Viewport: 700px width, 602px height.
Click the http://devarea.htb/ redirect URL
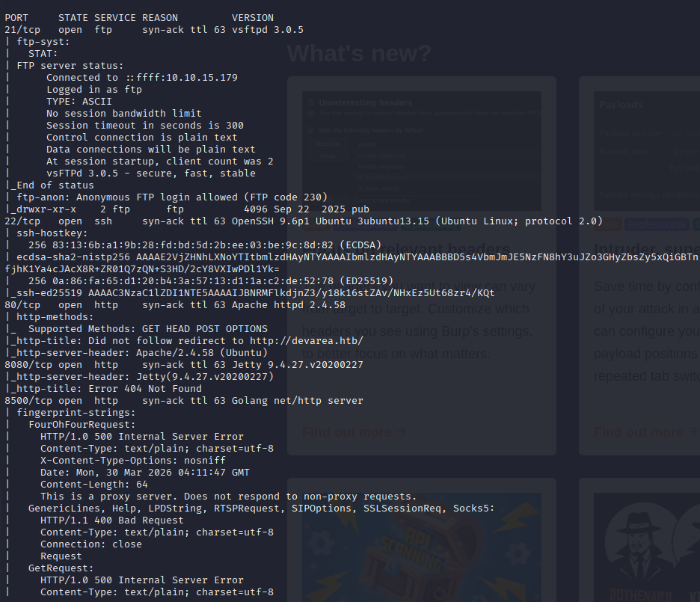click(307, 341)
